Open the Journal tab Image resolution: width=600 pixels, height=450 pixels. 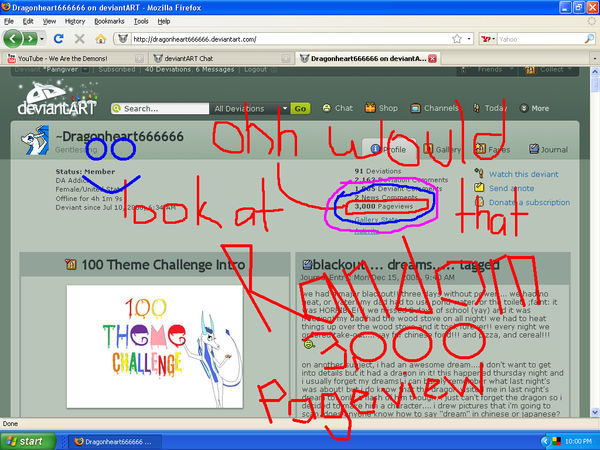click(549, 150)
